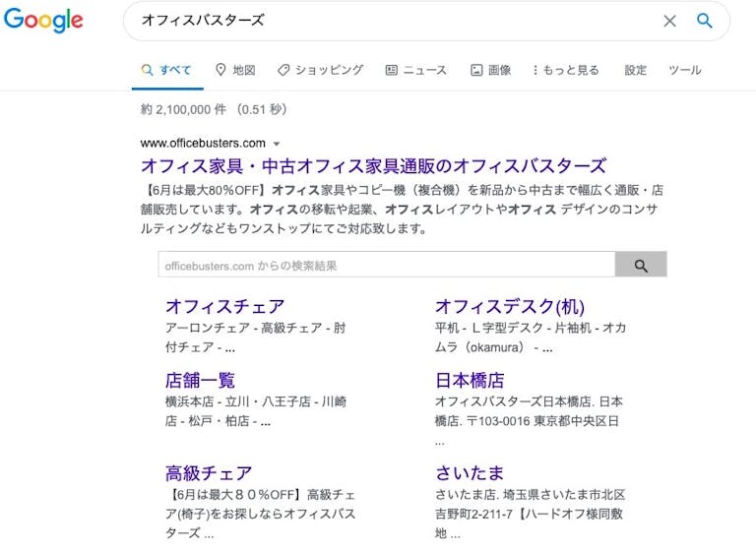
Task: Clear the search query with X
Action: tap(669, 21)
